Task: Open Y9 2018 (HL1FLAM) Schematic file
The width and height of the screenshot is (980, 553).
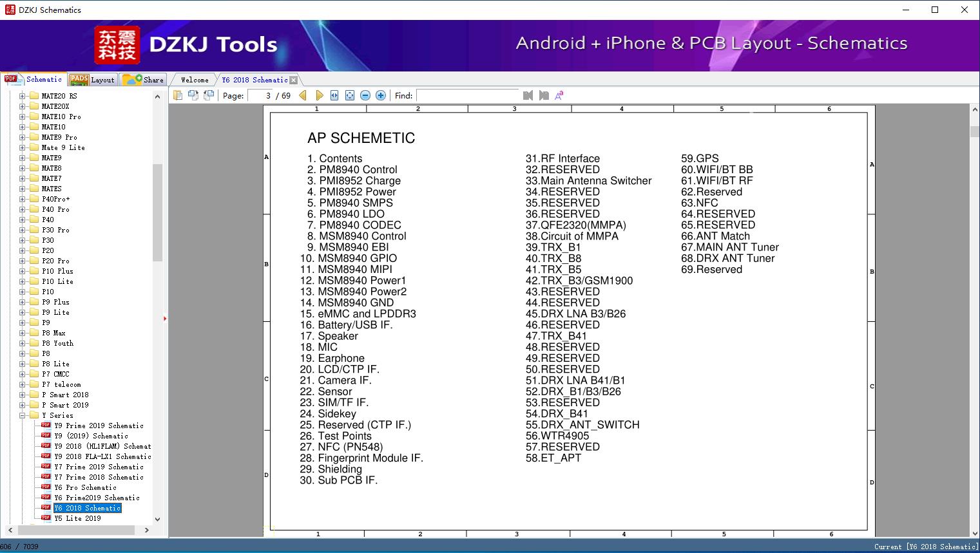Action: (x=102, y=446)
